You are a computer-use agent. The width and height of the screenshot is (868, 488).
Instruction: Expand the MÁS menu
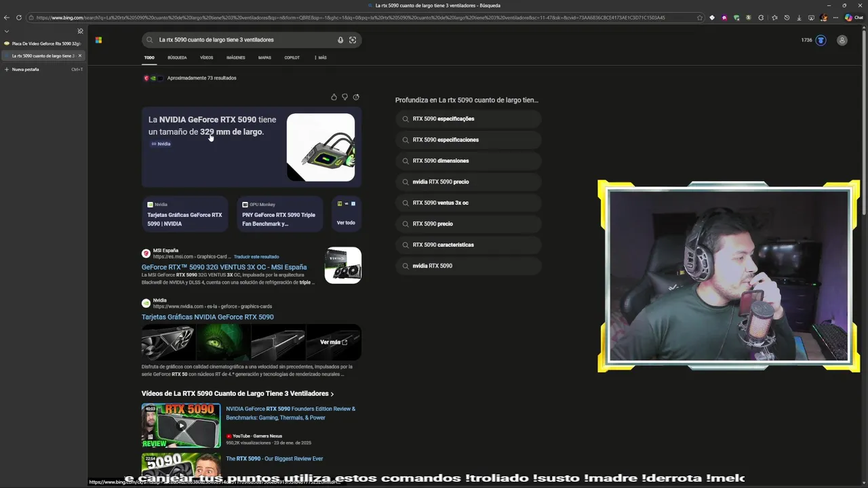pyautogui.click(x=321, y=58)
